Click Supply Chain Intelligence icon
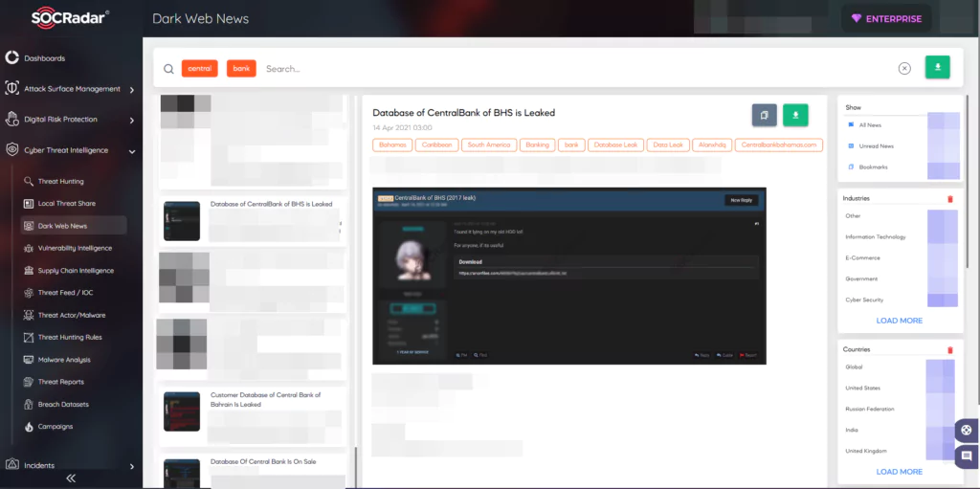This screenshot has width=980, height=489. coord(28,271)
